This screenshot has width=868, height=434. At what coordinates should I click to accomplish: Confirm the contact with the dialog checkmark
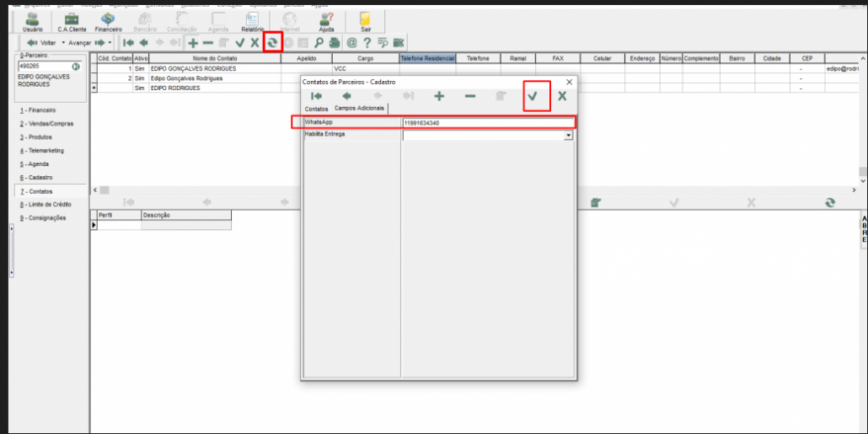click(533, 96)
